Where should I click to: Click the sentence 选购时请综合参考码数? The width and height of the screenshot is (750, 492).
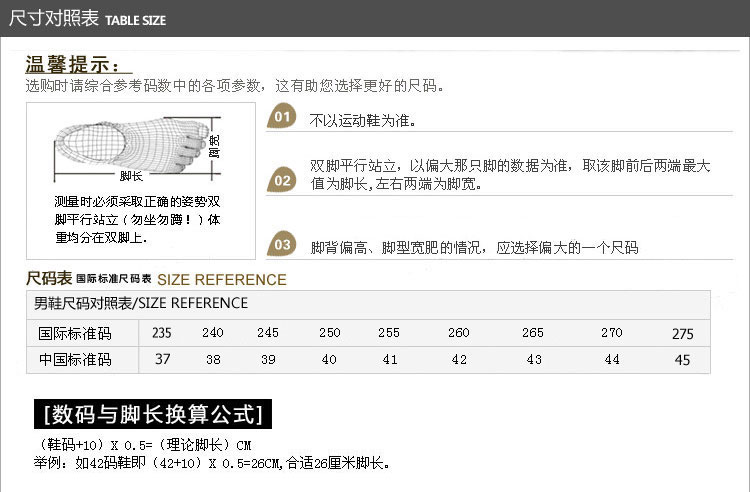235,86
